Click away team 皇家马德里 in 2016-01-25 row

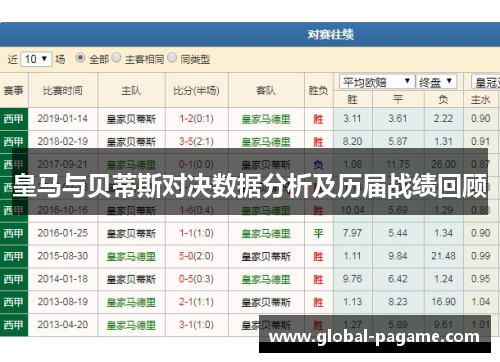click(x=266, y=234)
